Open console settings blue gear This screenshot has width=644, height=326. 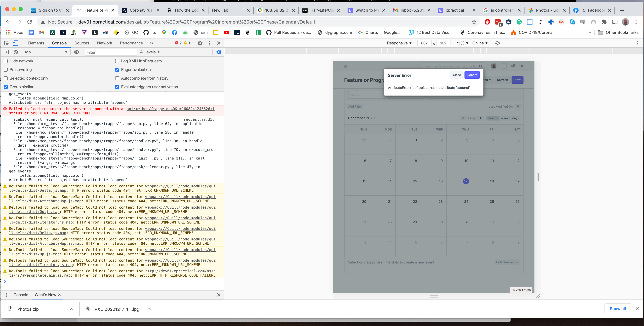[218, 52]
